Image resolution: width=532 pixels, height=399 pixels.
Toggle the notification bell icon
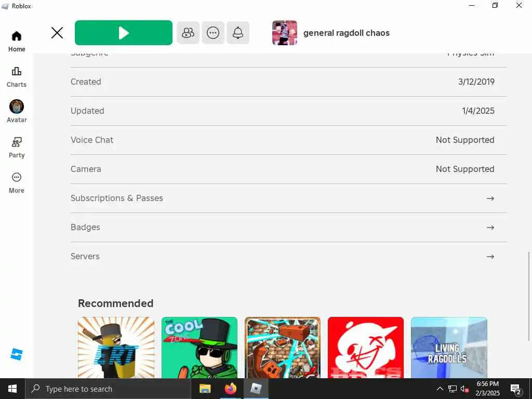(238, 33)
